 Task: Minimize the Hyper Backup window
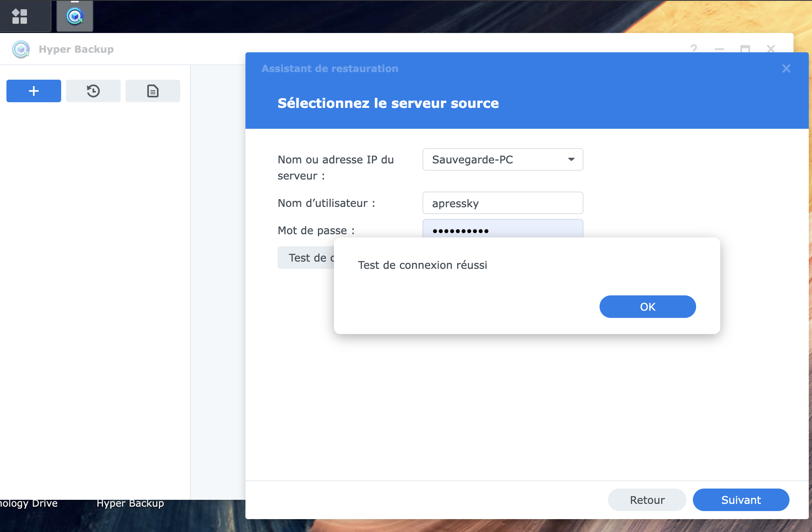tap(719, 49)
